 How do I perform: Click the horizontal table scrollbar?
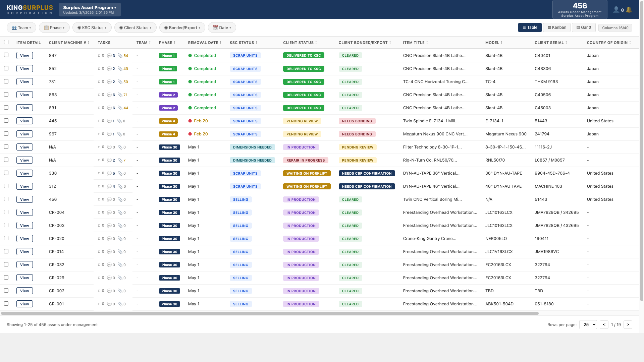(269, 313)
